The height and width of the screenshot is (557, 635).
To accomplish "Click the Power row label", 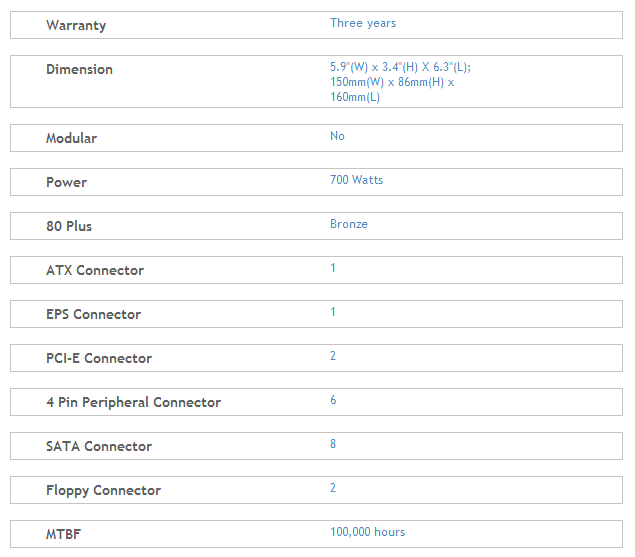I will [x=66, y=182].
